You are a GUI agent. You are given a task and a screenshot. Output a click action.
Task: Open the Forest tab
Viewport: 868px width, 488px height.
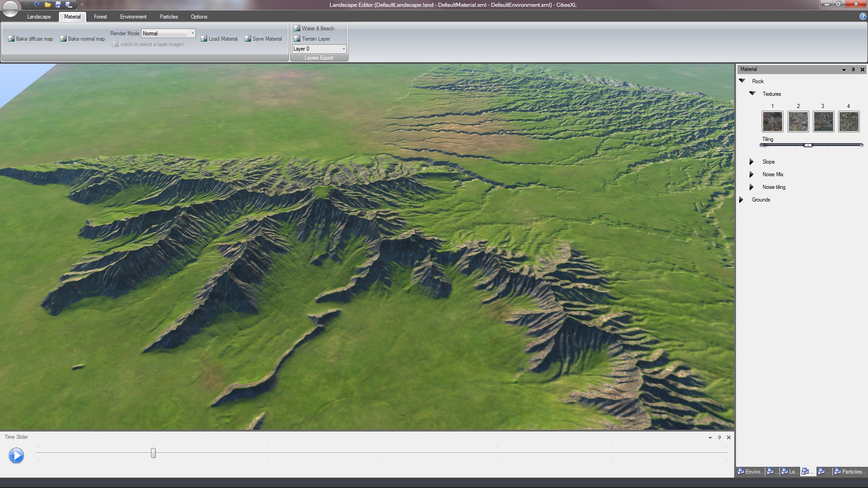[100, 17]
